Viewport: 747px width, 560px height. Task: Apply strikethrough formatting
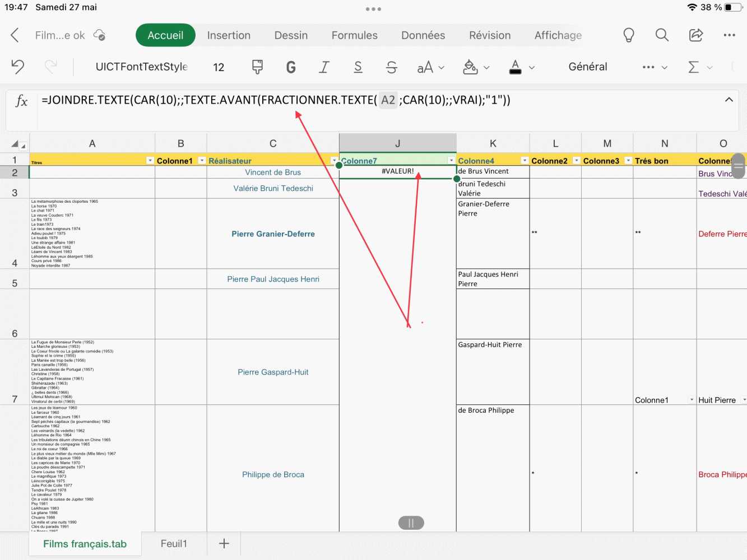pos(392,67)
